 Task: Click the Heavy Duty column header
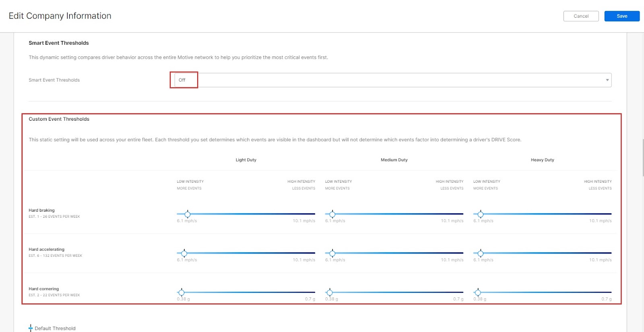542,160
